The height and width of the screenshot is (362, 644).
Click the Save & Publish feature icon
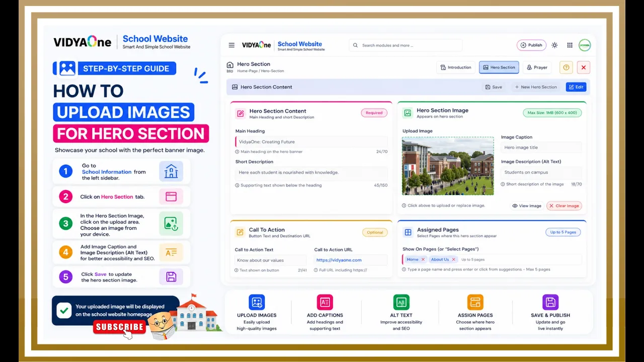click(x=550, y=302)
